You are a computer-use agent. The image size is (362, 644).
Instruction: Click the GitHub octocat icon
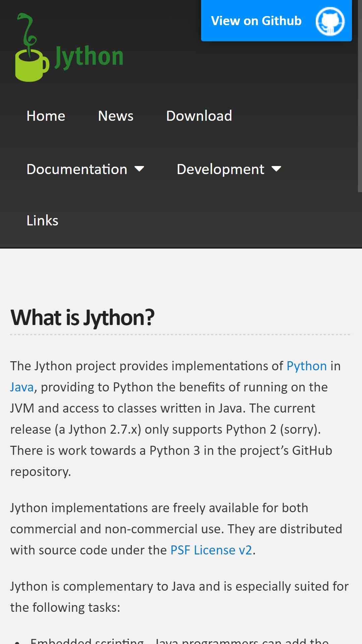[330, 21]
